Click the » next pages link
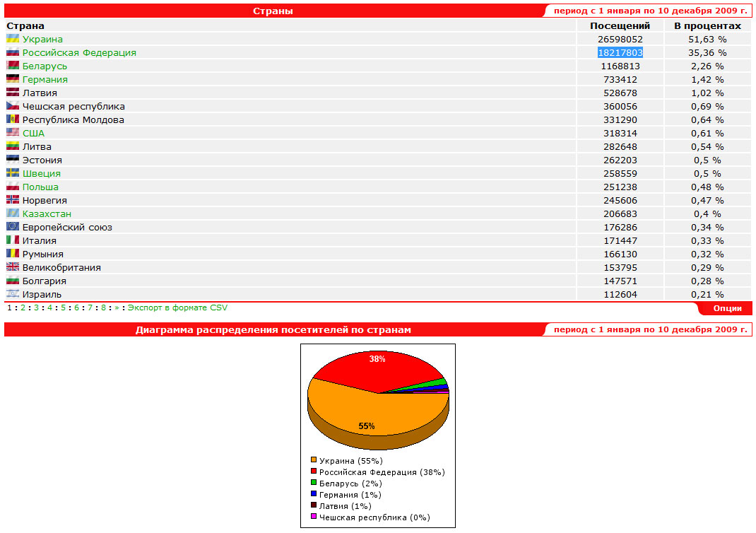Screen dimensions: 756x533 point(117,307)
